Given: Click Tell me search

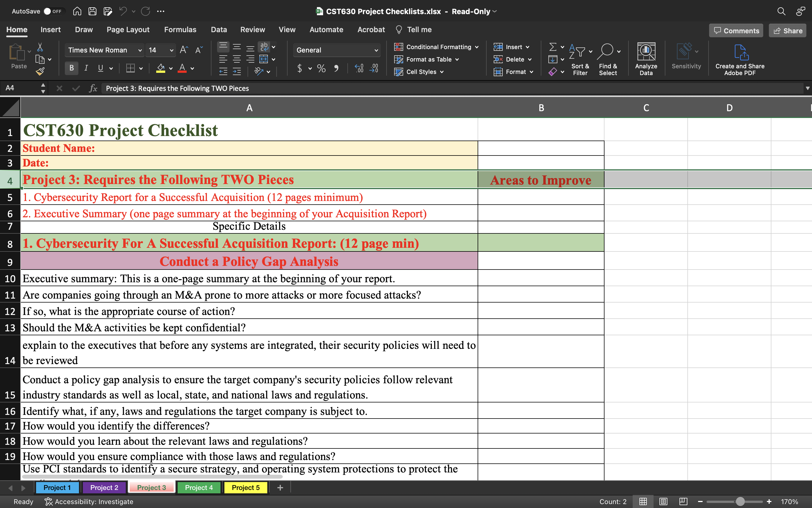Looking at the screenshot, I should [414, 30].
